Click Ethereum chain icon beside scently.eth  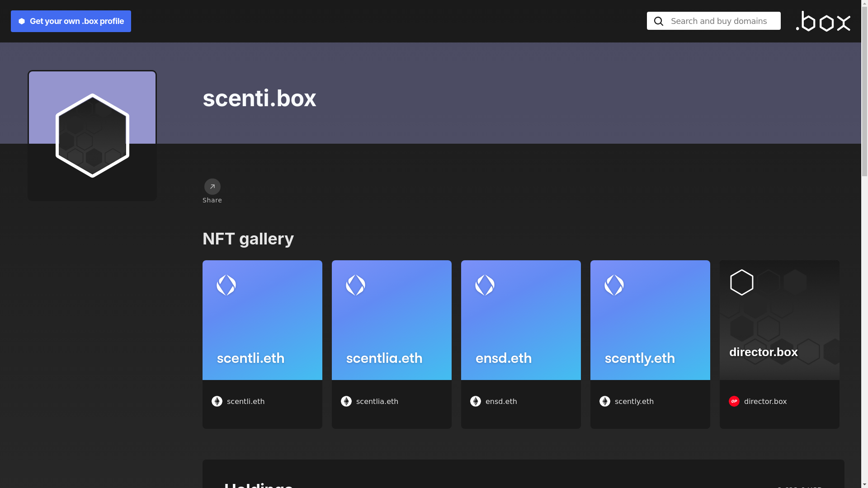(605, 401)
